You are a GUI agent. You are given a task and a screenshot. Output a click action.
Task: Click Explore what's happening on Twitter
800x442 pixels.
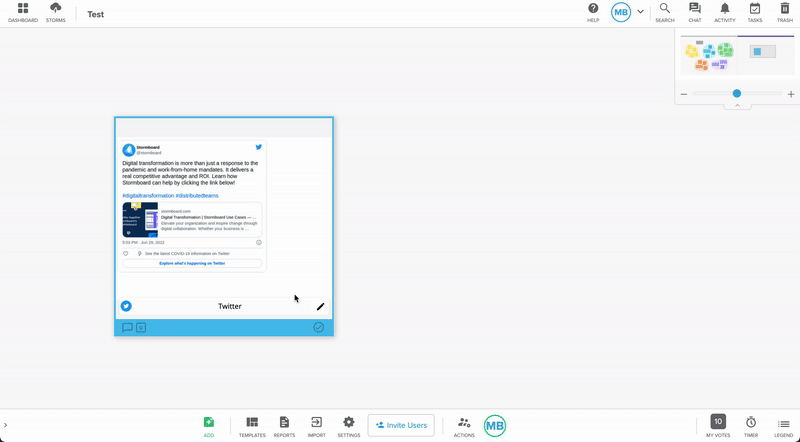[x=192, y=263]
